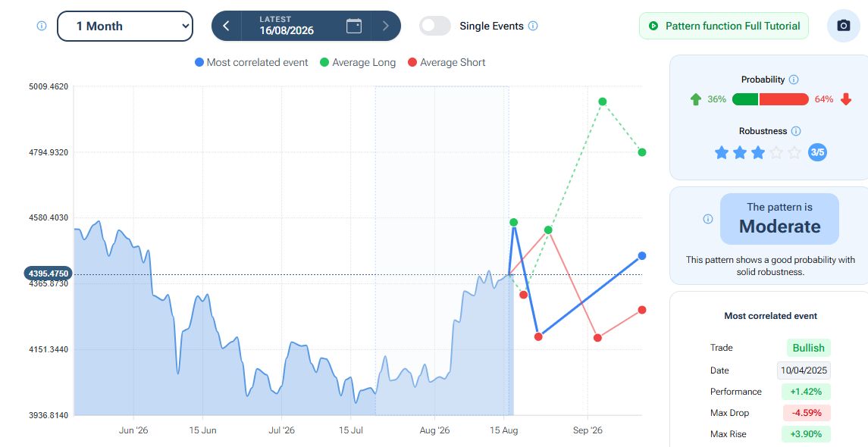Click info icon beside Moderate pattern box

pos(707,219)
